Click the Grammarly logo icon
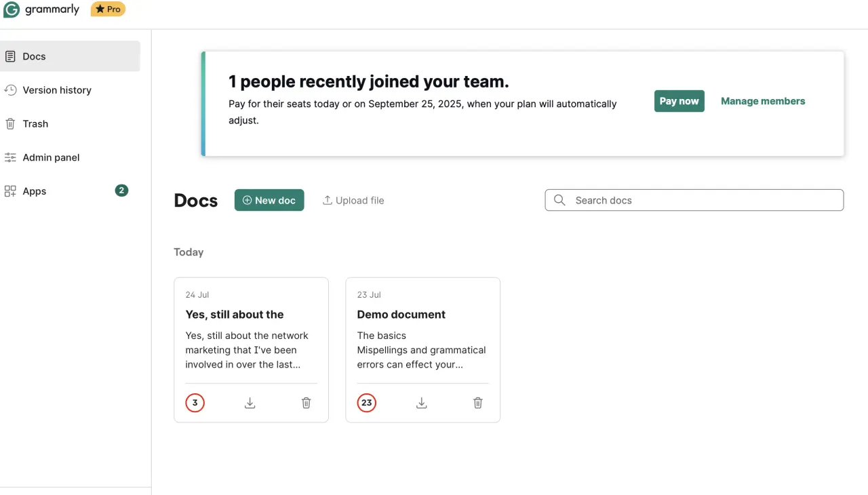 pyautogui.click(x=12, y=9)
